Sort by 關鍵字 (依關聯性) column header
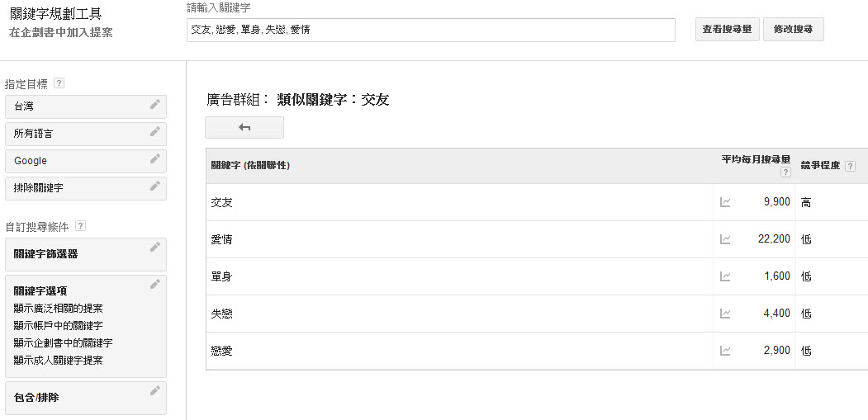 pyautogui.click(x=250, y=165)
